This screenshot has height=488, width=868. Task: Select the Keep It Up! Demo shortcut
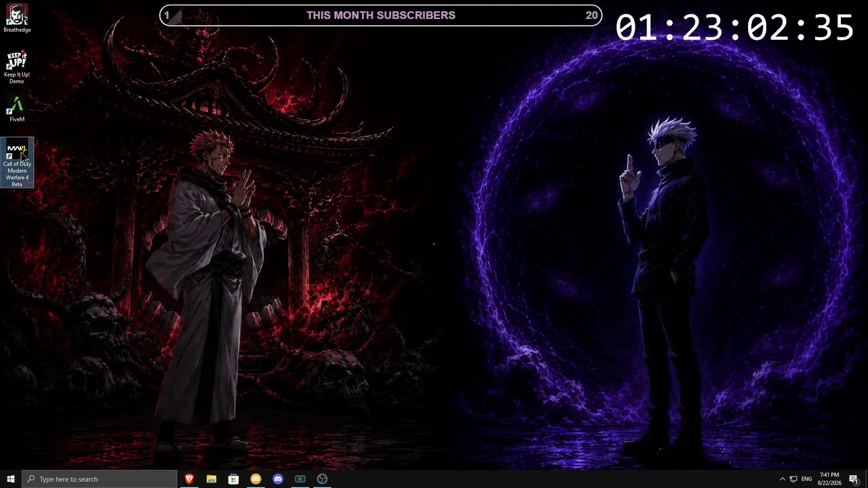[x=17, y=67]
